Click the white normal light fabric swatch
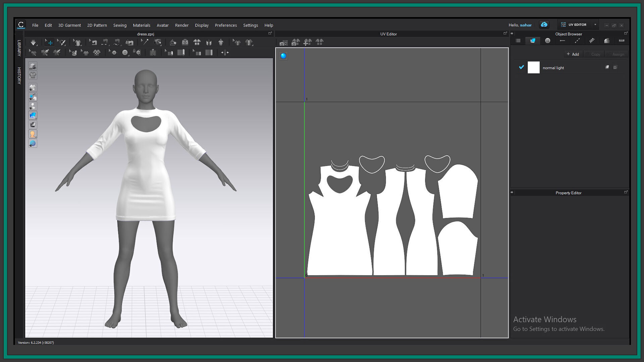This screenshot has width=644, height=362. 534,67
